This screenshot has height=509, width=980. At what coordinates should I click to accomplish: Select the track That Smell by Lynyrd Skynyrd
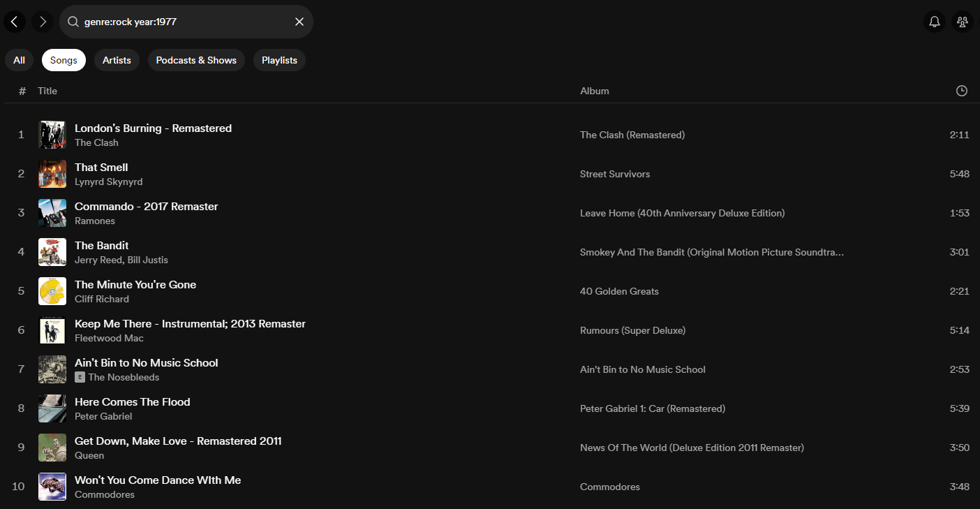point(101,167)
